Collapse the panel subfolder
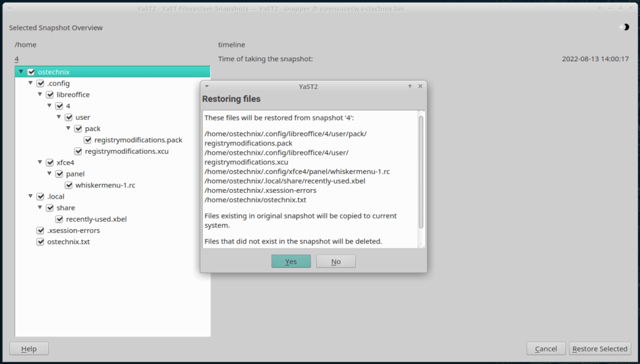This screenshot has width=640, height=364. click(49, 174)
